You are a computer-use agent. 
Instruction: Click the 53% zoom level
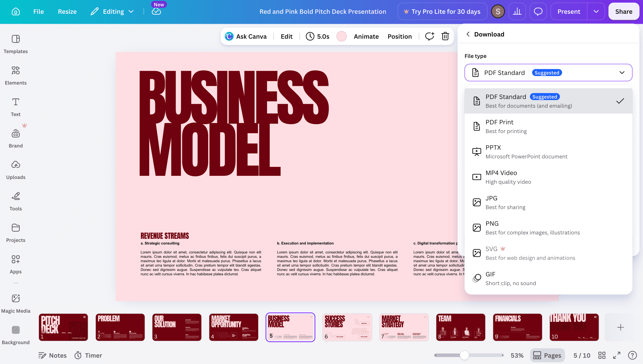[x=517, y=355]
